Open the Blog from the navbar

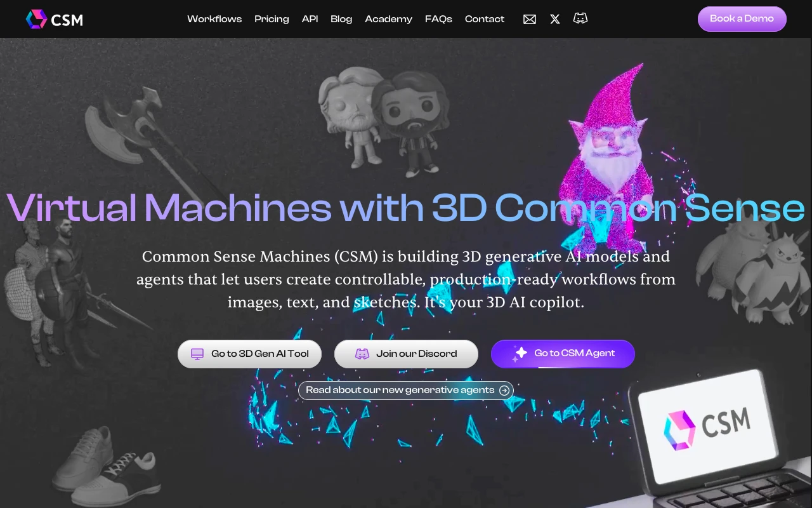[341, 19]
